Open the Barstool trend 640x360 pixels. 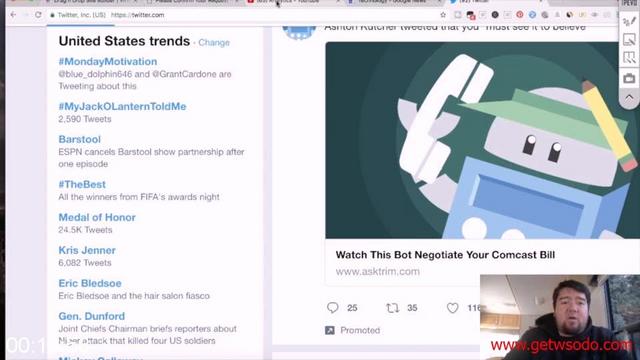(80, 139)
